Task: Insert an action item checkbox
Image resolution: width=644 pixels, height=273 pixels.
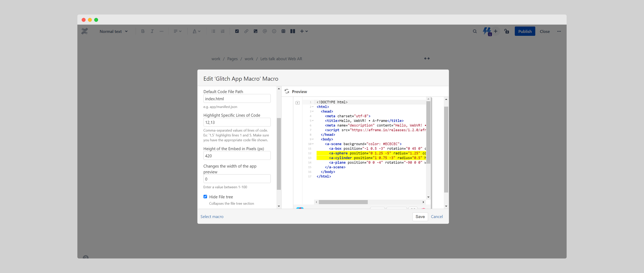Action: (x=237, y=31)
